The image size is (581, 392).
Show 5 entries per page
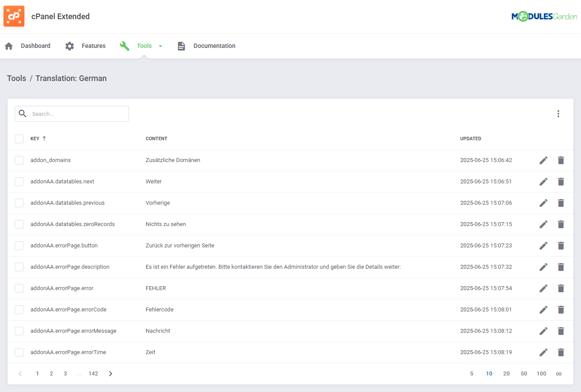[x=472, y=374]
